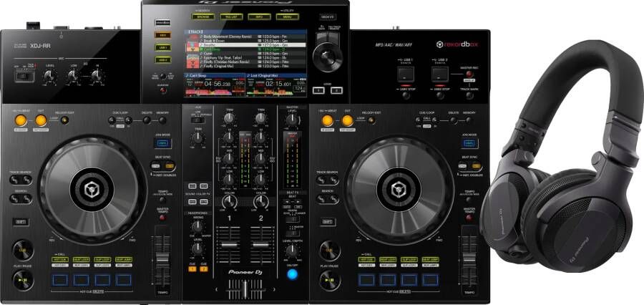Toggle the QUANTIZE button beside the display

[x=163, y=89]
